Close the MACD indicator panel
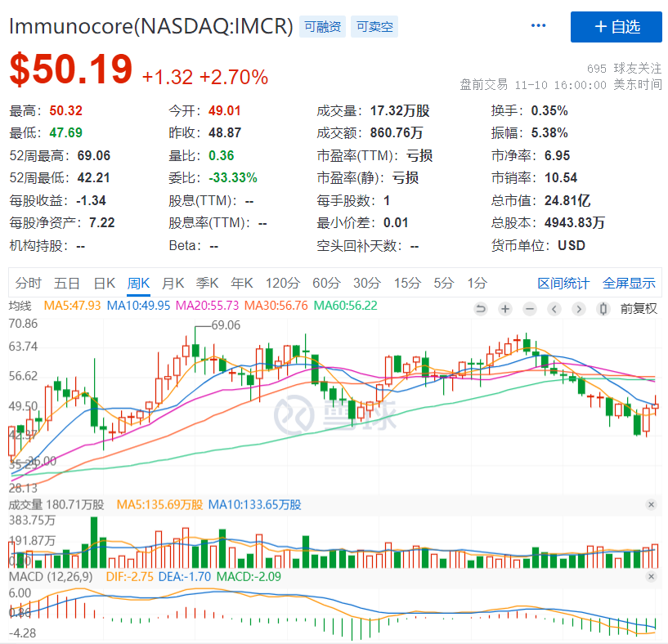The image size is (668, 644). point(652,577)
